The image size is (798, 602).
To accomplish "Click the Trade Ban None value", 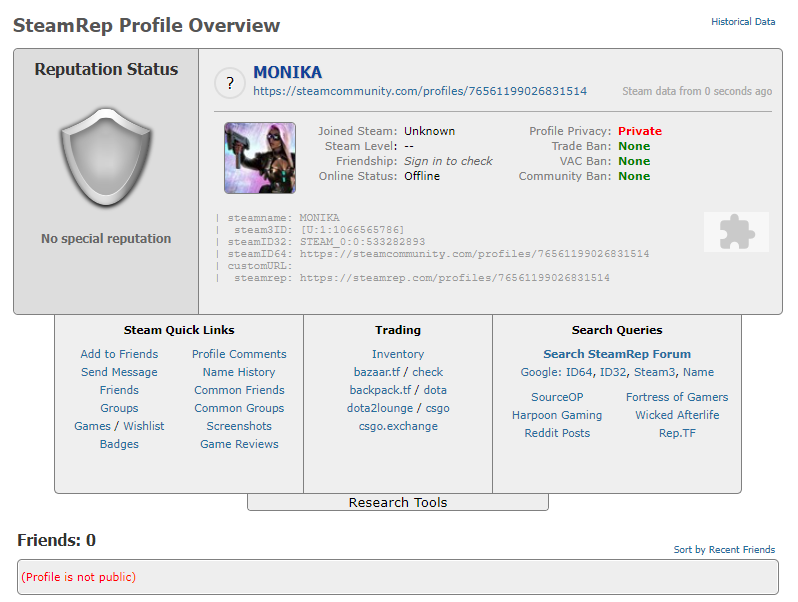I will pyautogui.click(x=634, y=147).
